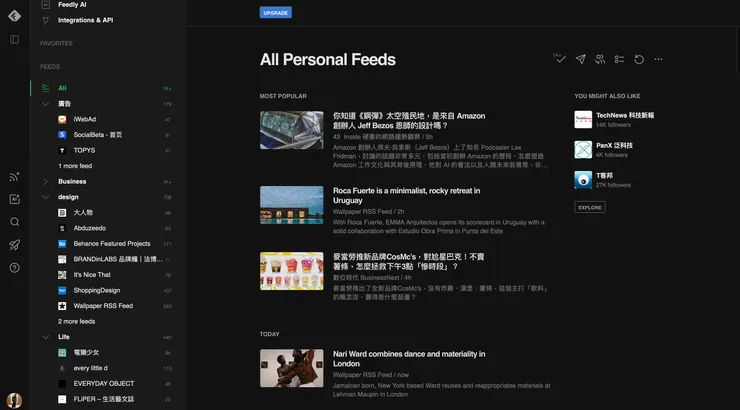Screen dimensions: 740x410
Task: Expand the Business feed folder
Action: [x=45, y=182]
